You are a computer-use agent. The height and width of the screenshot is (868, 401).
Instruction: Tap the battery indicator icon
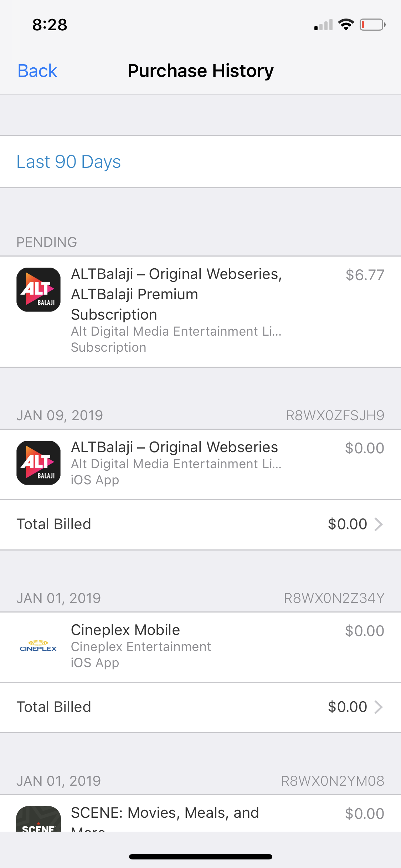(x=372, y=25)
